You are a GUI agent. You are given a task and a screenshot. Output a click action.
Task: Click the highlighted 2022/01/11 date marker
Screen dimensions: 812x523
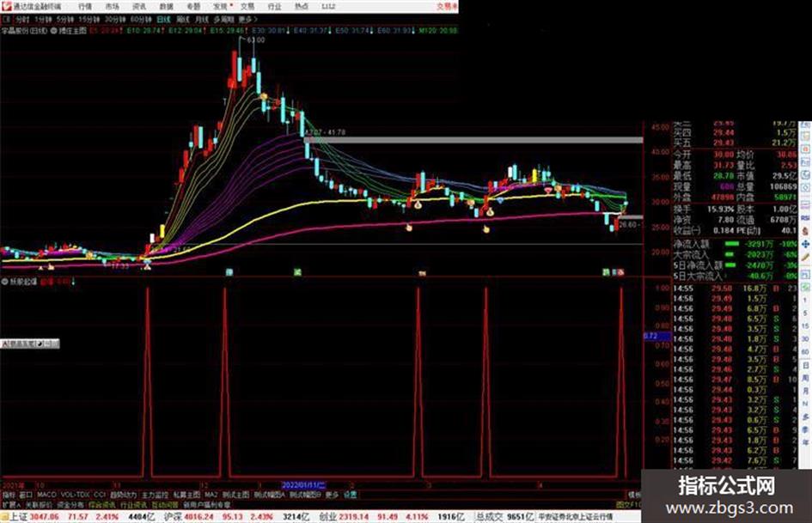(x=303, y=485)
